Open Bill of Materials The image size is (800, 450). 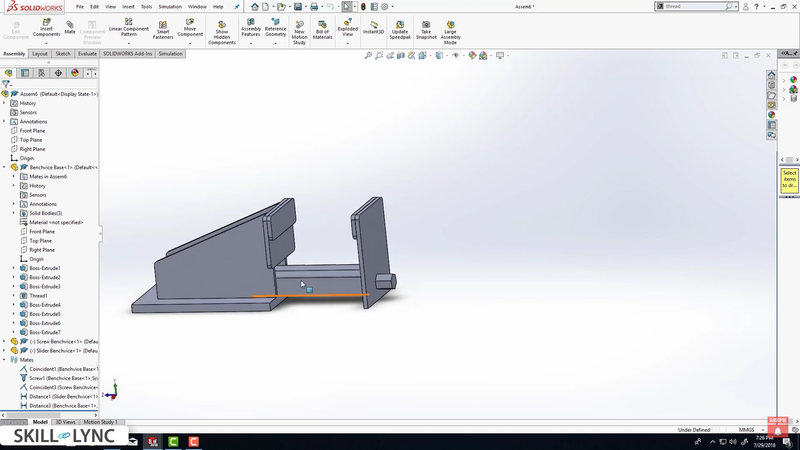click(322, 31)
